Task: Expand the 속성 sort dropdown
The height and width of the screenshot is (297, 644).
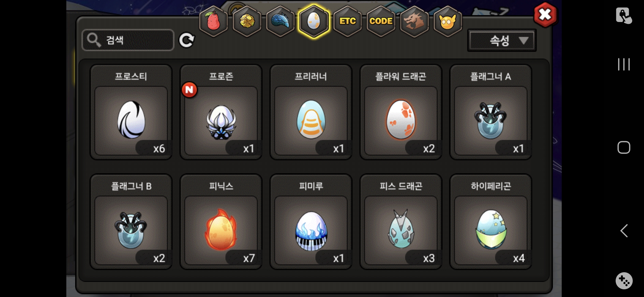Action: tap(502, 40)
